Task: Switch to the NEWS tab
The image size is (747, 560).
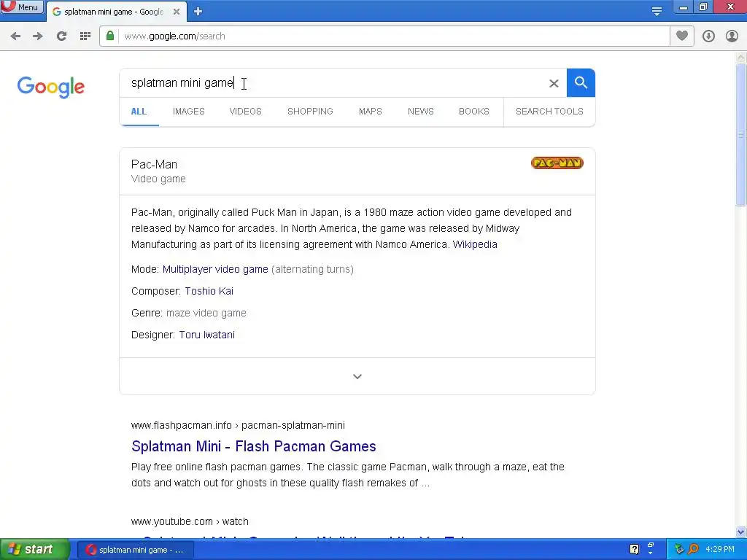Action: (421, 112)
